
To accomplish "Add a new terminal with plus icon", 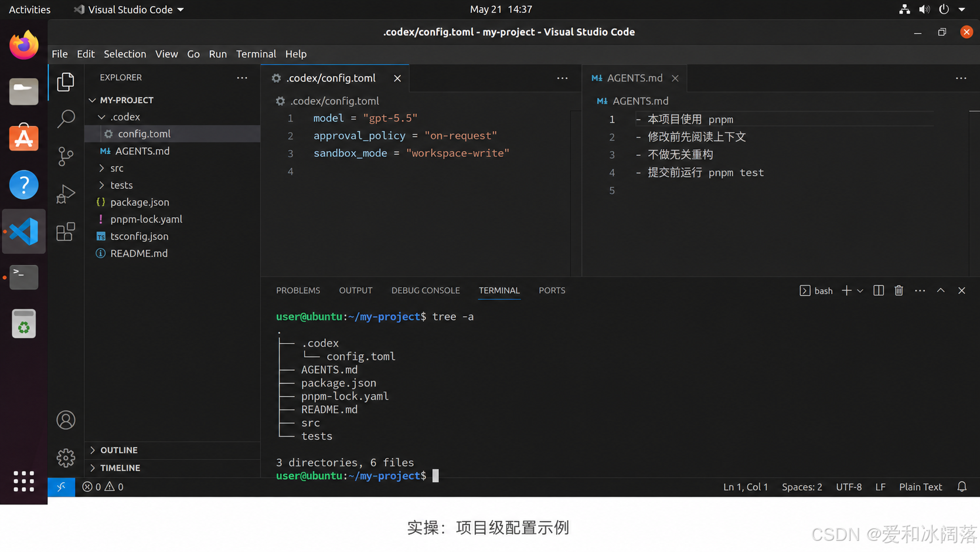I will pyautogui.click(x=846, y=291).
